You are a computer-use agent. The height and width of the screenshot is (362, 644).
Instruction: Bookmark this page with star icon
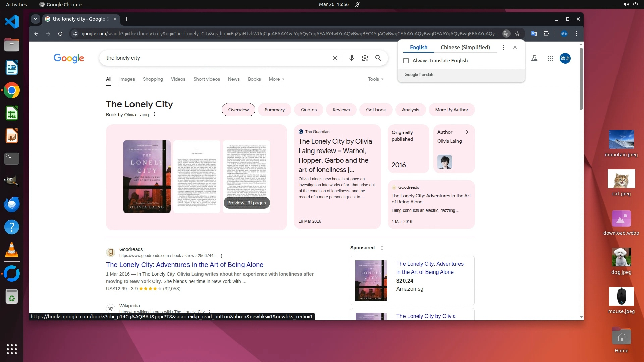[517, 34]
